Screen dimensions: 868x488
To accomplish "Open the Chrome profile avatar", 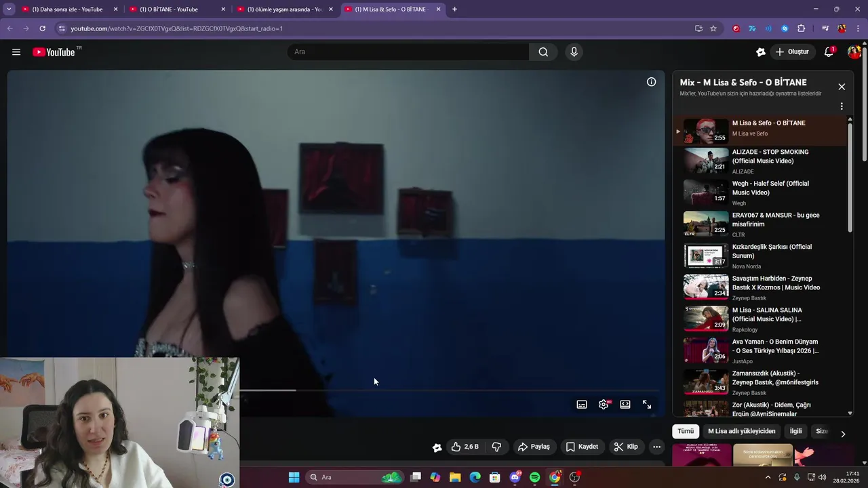I will pyautogui.click(x=842, y=28).
